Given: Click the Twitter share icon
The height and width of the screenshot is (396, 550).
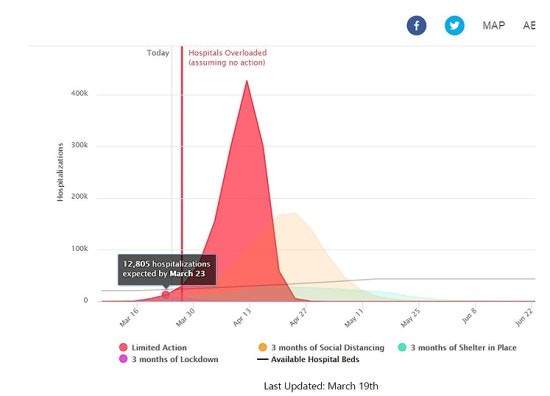Looking at the screenshot, I should coord(454,25).
